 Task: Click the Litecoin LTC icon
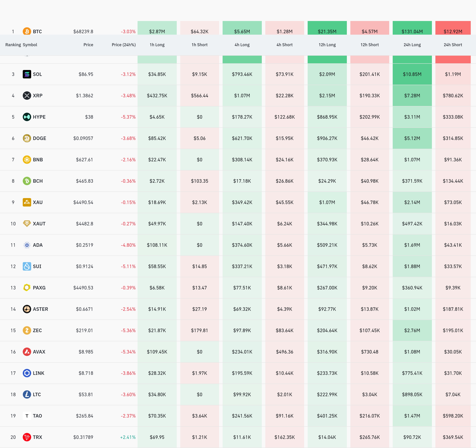(27, 394)
